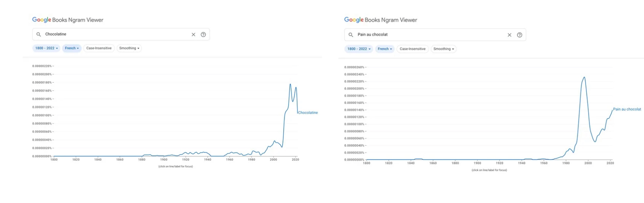This screenshot has height=203, width=644.
Task: Click search magnifier beside Pain au chocolat
Action: click(351, 35)
